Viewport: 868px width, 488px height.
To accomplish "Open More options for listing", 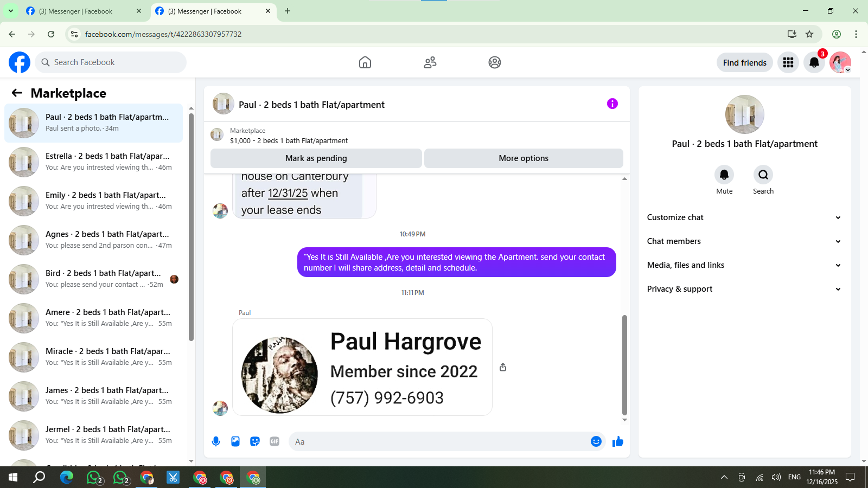I will (524, 158).
